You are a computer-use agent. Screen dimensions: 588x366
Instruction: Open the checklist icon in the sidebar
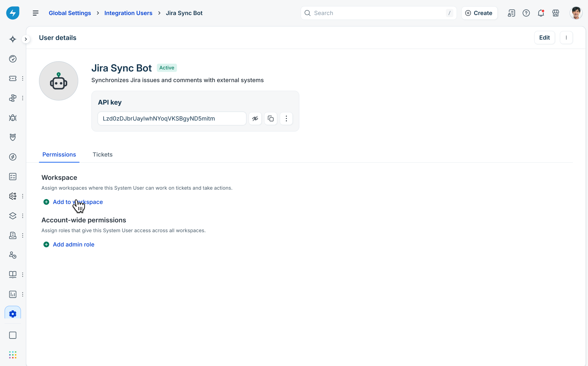13,177
